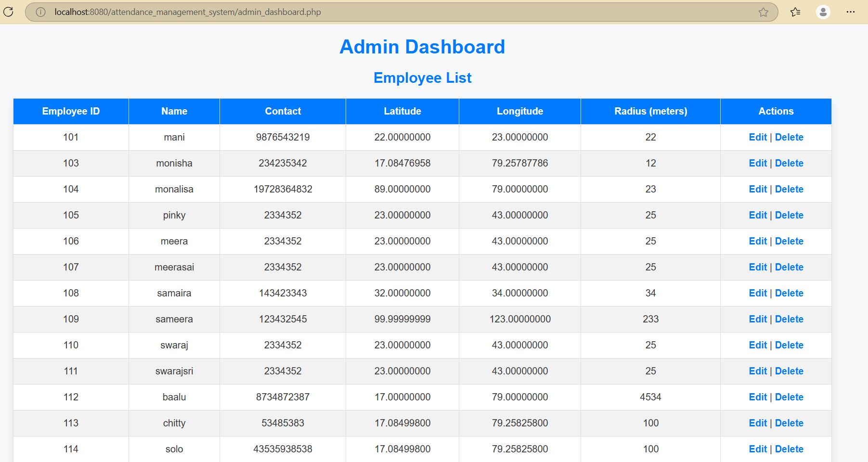Select employee ID cell 109
The width and height of the screenshot is (868, 462).
pyautogui.click(x=71, y=319)
